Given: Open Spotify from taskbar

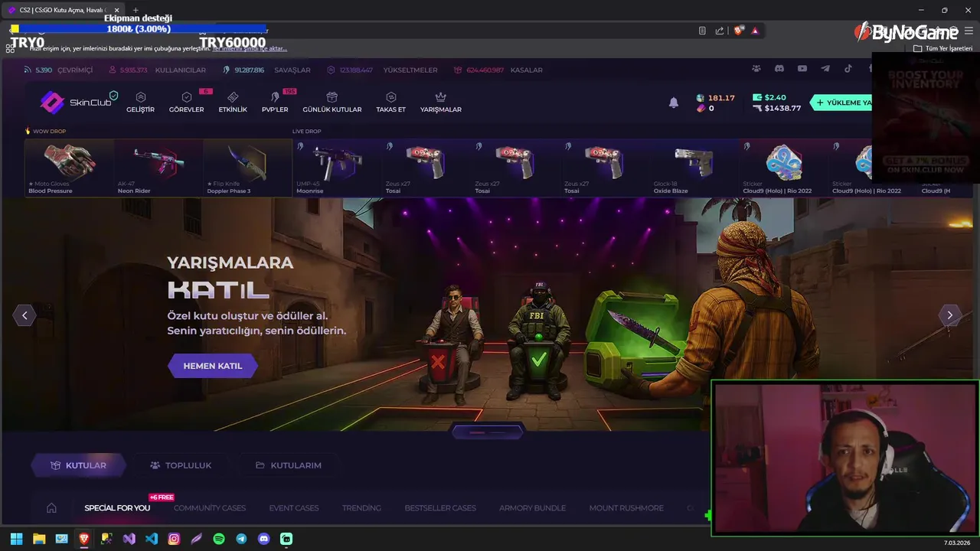Looking at the screenshot, I should (x=219, y=539).
